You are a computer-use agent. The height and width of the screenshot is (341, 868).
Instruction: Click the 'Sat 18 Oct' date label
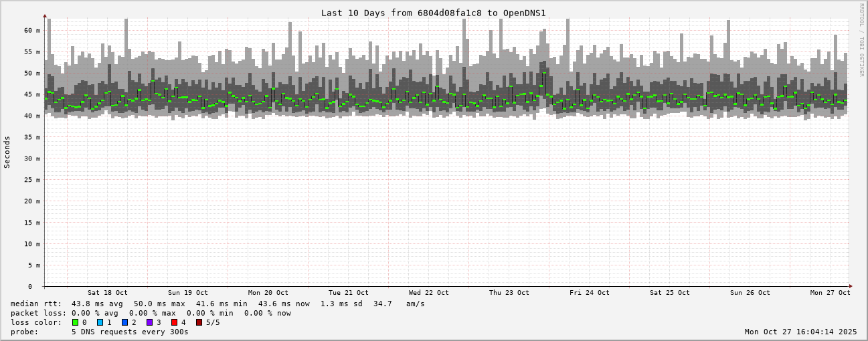click(107, 293)
